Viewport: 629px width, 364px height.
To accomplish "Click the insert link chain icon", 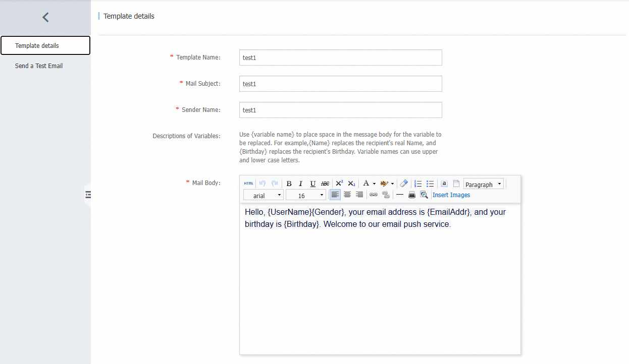I will tap(374, 195).
